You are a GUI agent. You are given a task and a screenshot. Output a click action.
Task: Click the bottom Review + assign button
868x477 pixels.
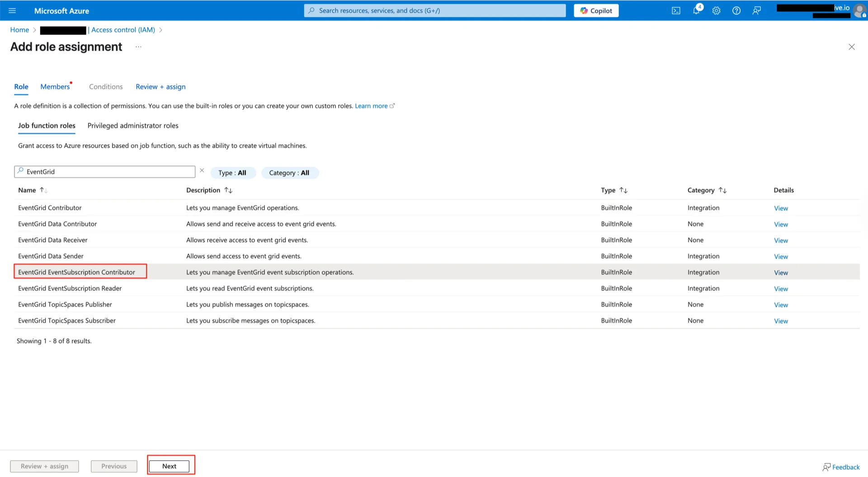point(44,466)
